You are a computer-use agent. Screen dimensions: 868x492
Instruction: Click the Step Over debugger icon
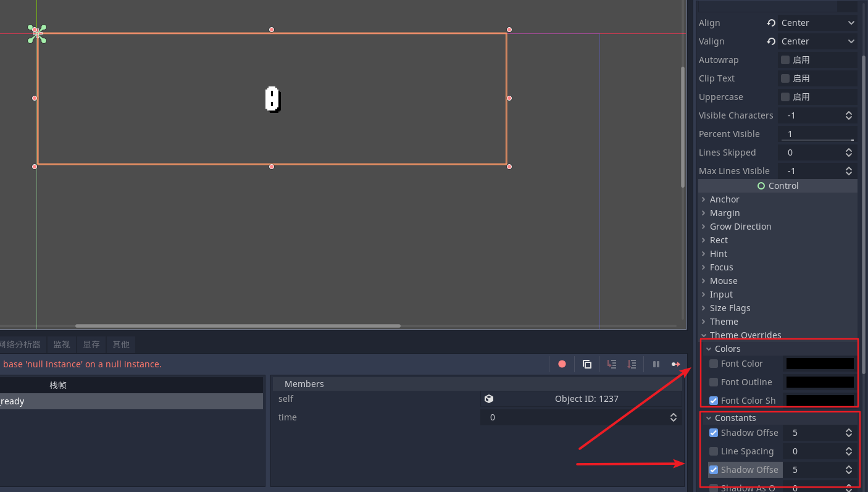632,364
